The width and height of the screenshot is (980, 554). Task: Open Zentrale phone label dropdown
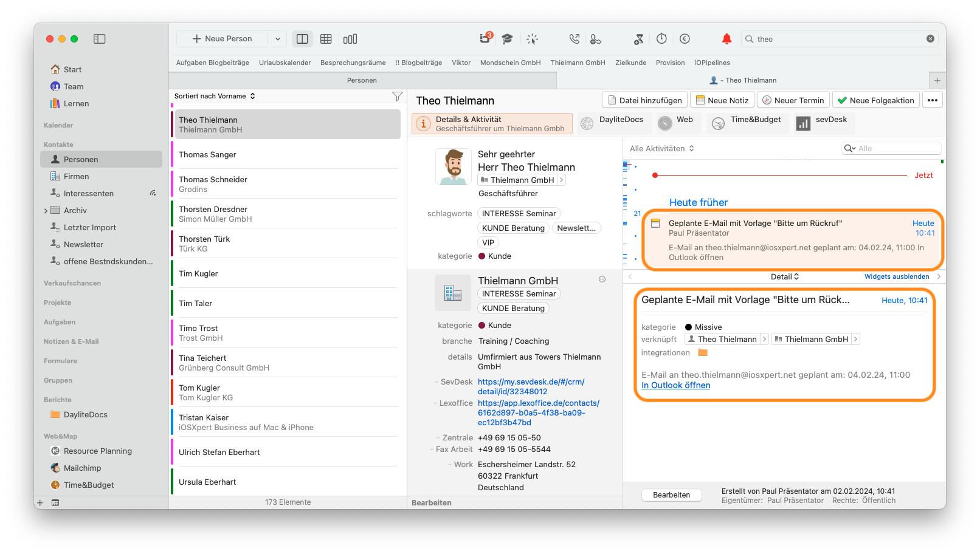[x=438, y=438]
